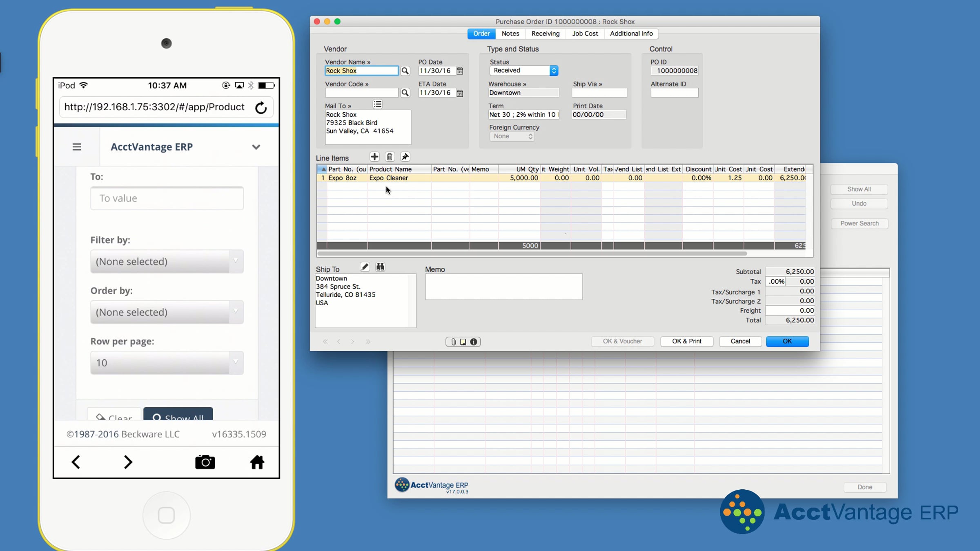Screen dimensions: 980x551
Task: Open the Row per page dropdown
Action: [167, 363]
